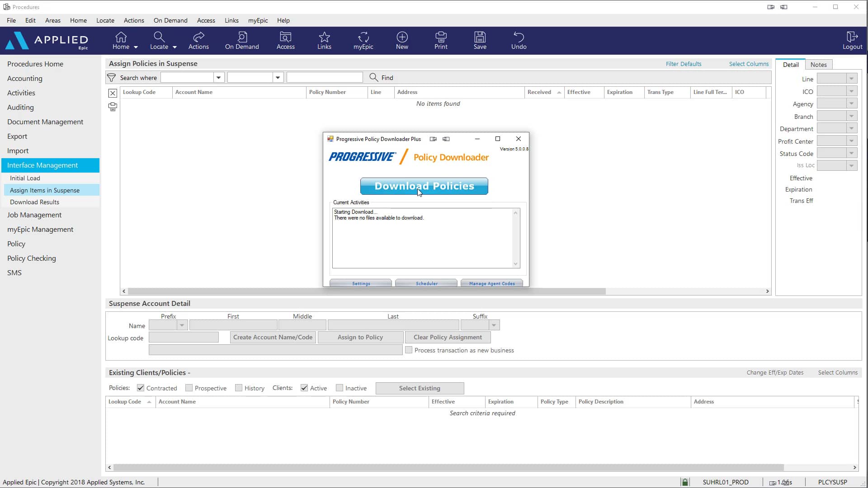Open the Search where dropdown

coord(218,77)
